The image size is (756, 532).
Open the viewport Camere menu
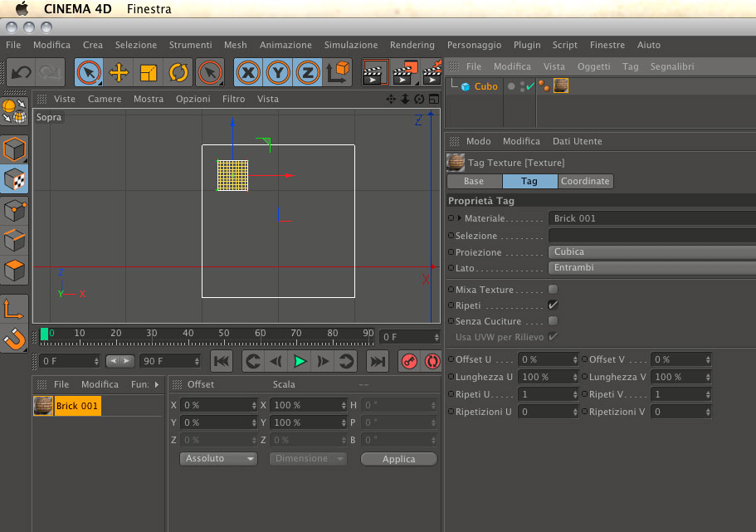click(x=105, y=99)
